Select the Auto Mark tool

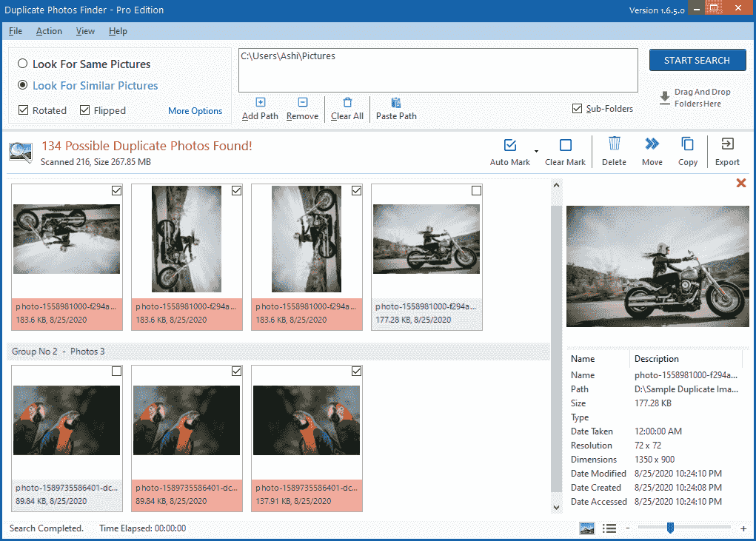pos(509,151)
